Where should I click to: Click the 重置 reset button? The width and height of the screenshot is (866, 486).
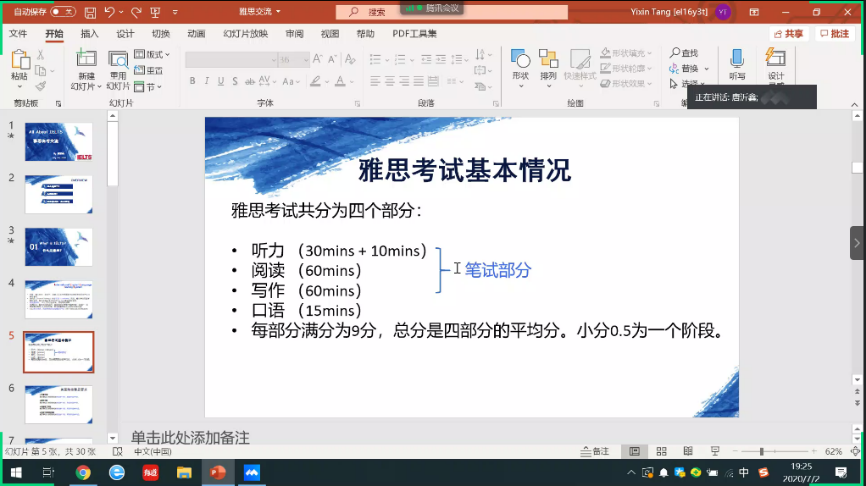click(x=149, y=70)
